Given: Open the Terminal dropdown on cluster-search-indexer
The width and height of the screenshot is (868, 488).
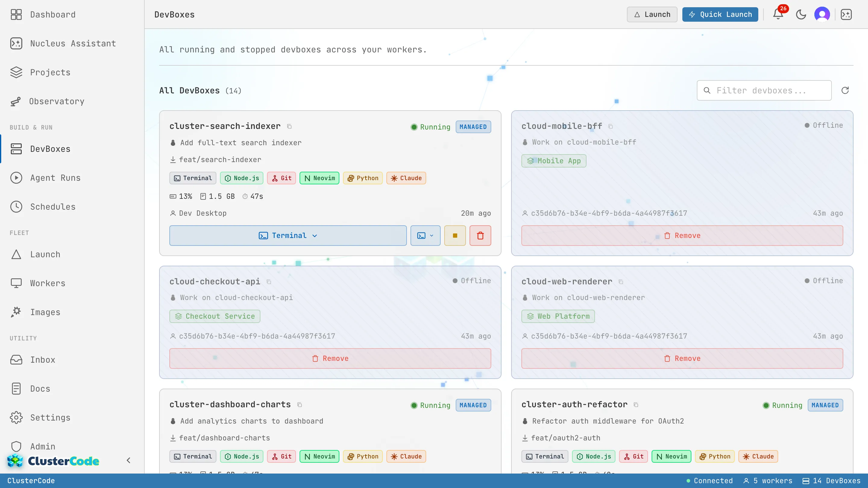Looking at the screenshot, I should tap(288, 235).
